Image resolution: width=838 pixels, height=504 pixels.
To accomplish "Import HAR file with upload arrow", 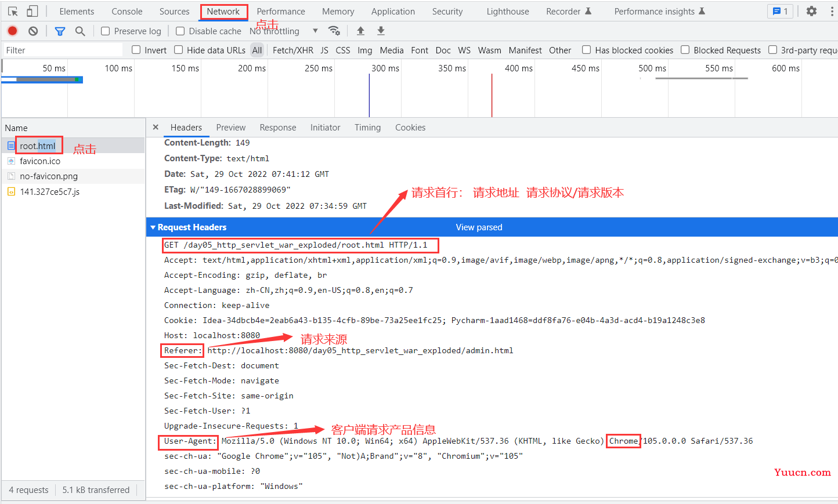I will tap(360, 31).
